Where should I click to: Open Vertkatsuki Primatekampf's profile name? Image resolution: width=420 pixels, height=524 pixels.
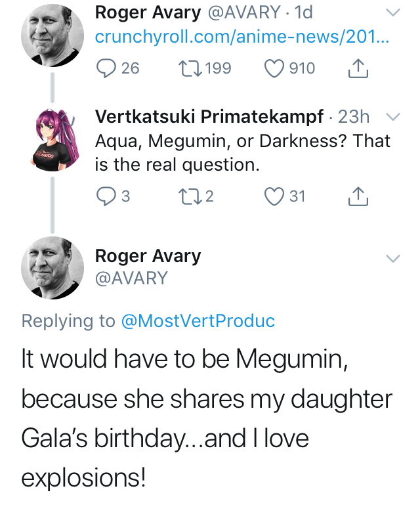209,117
